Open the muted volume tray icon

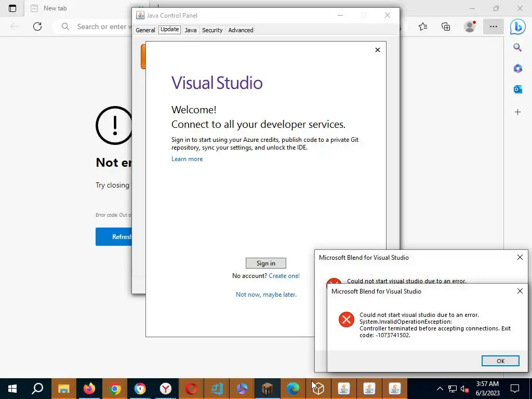pyautogui.click(x=464, y=389)
